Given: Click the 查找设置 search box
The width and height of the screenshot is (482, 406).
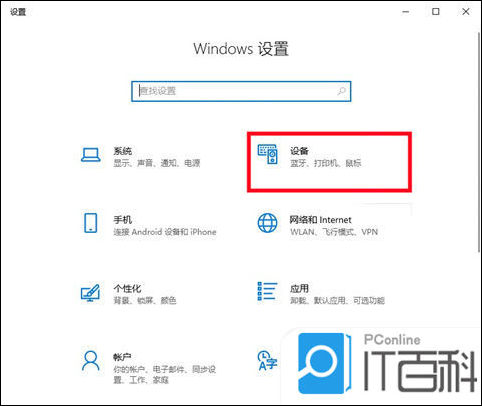Looking at the screenshot, I should (x=241, y=91).
